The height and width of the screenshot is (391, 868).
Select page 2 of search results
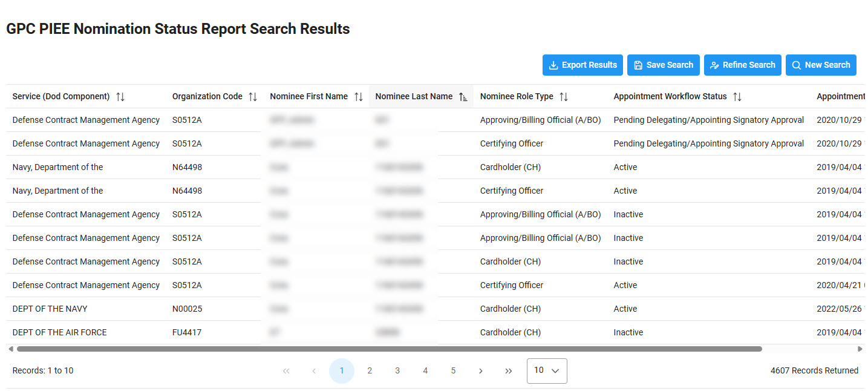pyautogui.click(x=370, y=370)
